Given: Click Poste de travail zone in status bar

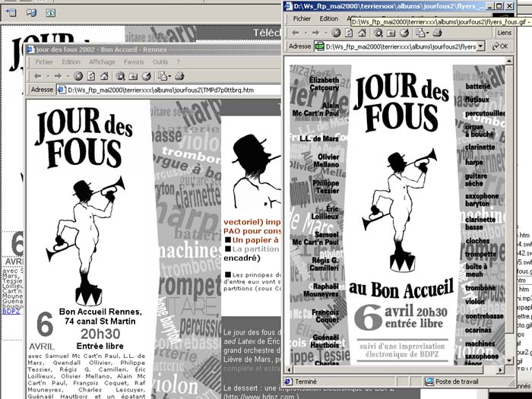Looking at the screenshot, I should 457,382.
